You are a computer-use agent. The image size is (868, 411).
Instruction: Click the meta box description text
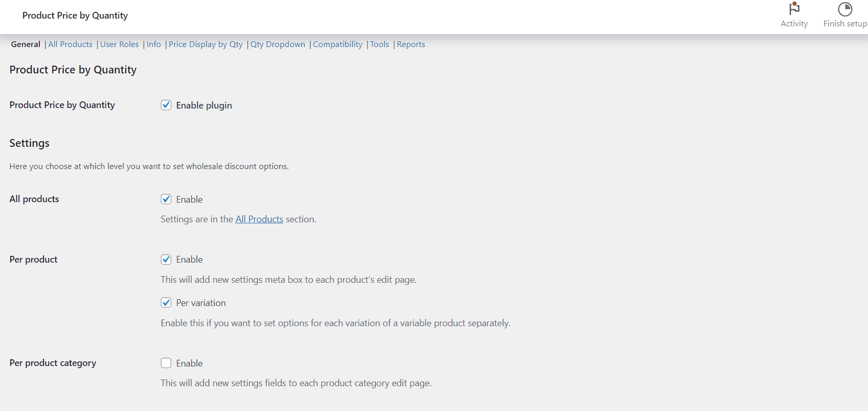(288, 280)
